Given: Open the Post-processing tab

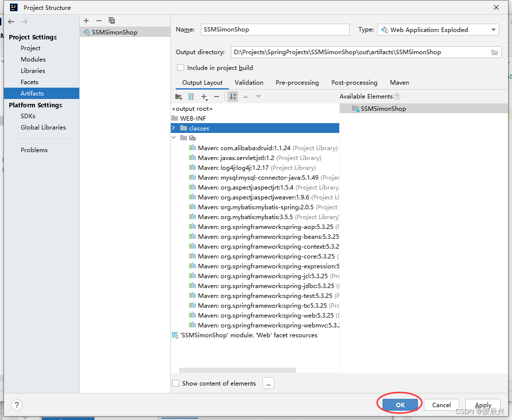Looking at the screenshot, I should click(354, 83).
